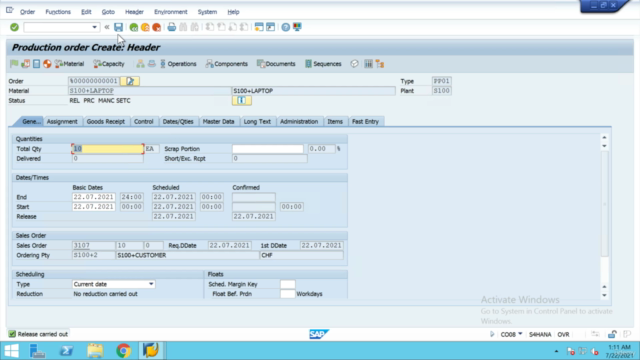This screenshot has height=360, width=640.
Task: Click the Status information 'i' button
Action: pos(242,100)
